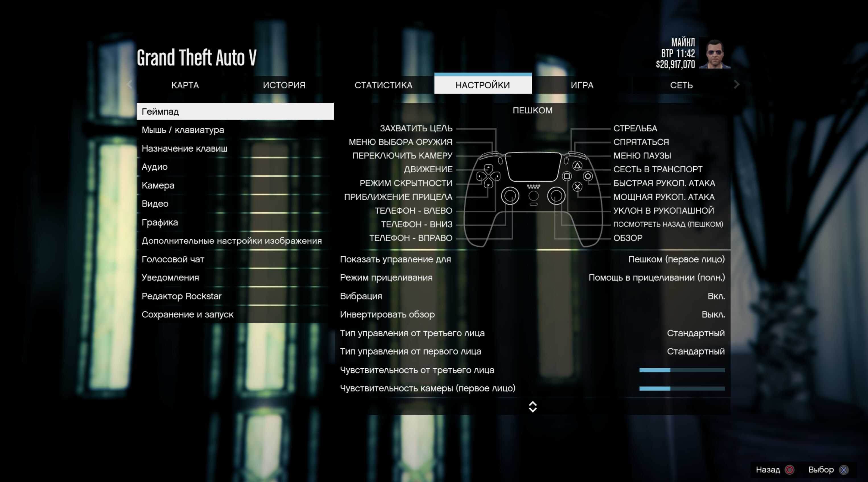Click the БЫСТРАЯ РУКОП. АТАКА label
The height and width of the screenshot is (482, 868).
(x=664, y=183)
